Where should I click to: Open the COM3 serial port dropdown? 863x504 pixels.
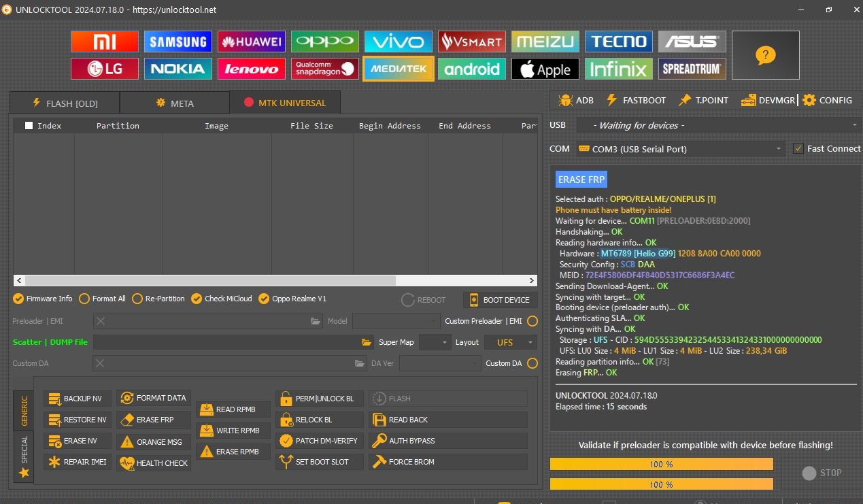click(680, 148)
